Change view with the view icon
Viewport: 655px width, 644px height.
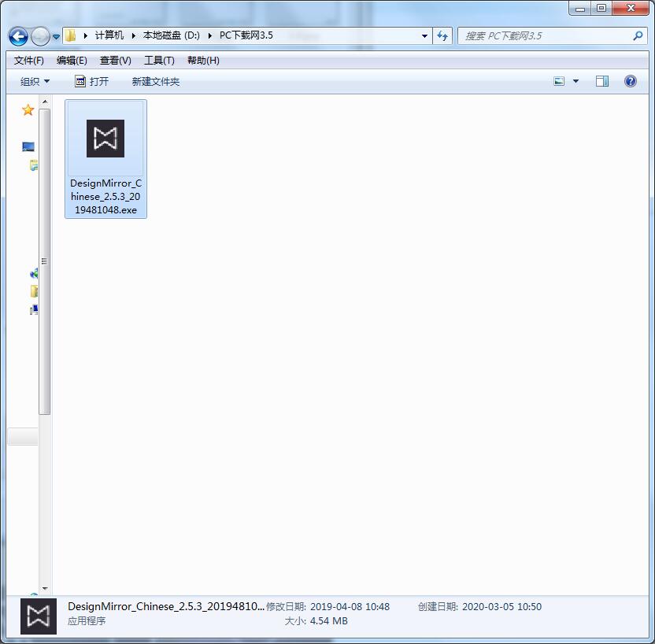(x=559, y=81)
